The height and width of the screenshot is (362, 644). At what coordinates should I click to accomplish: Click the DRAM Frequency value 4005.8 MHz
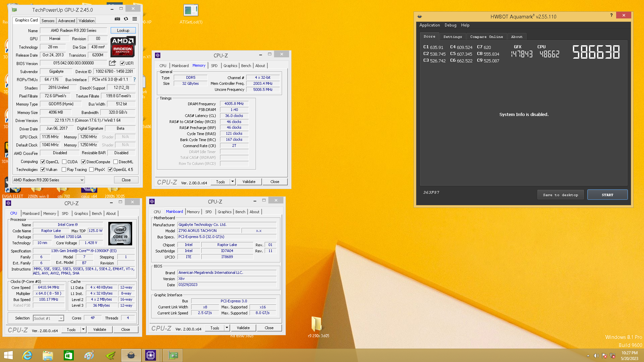[234, 104]
